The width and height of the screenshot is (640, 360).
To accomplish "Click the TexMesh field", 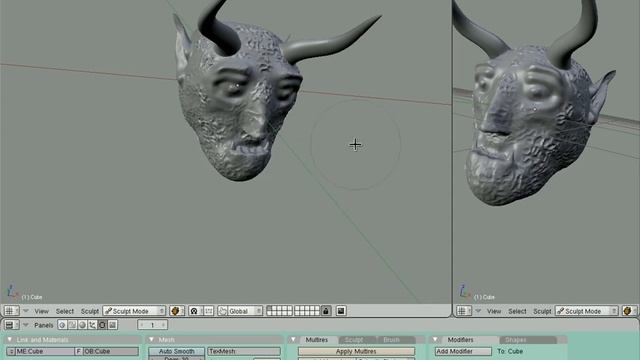I will tap(244, 351).
